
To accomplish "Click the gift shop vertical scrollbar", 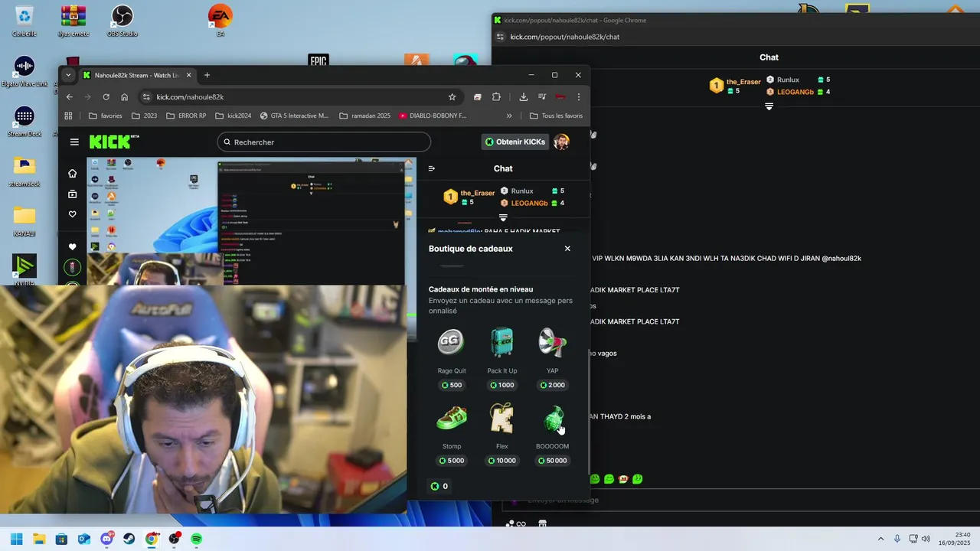I will click(x=589, y=412).
